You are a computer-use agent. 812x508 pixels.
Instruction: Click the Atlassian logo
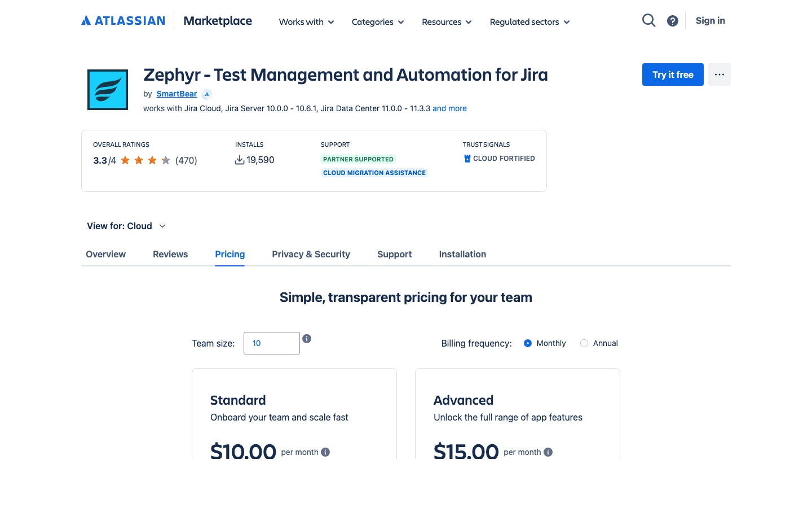click(123, 21)
